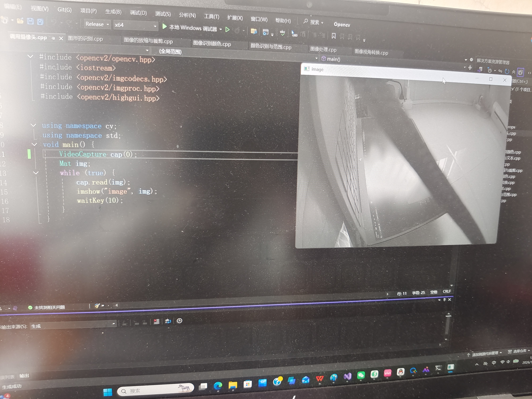Open the 调试(D) menu

[138, 13]
